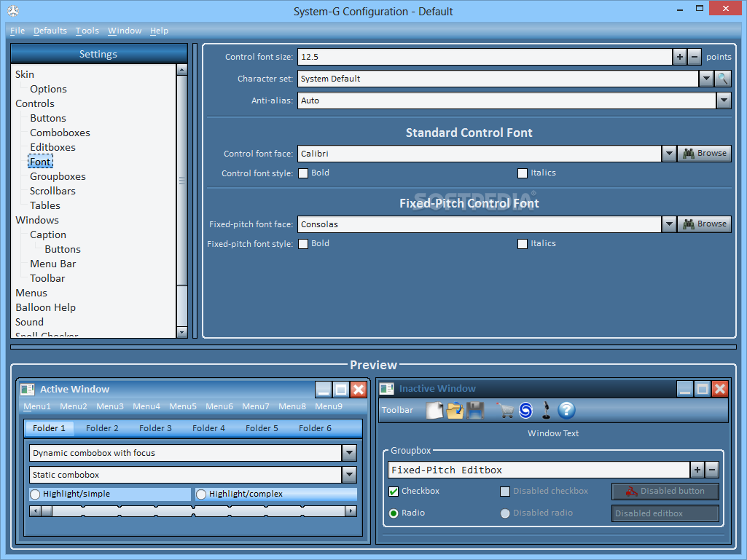The image size is (747, 560).
Task: Select Comboboxes in the settings tree
Action: 60,133
